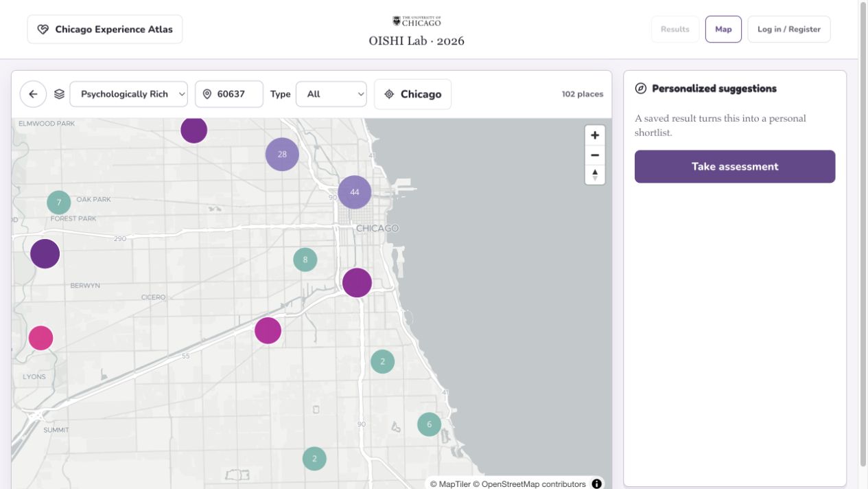Screen dimensions: 868x489
Task: Click University of Chicago logo
Action: pyautogui.click(x=417, y=21)
